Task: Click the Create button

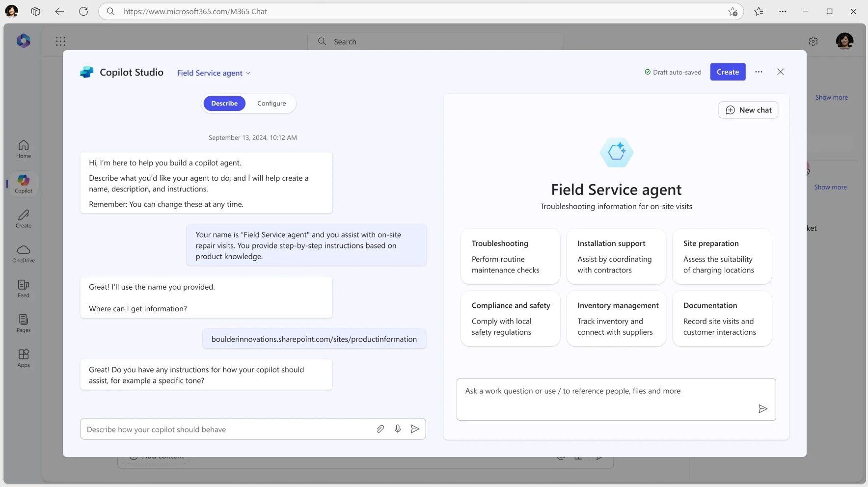Action: click(x=728, y=72)
